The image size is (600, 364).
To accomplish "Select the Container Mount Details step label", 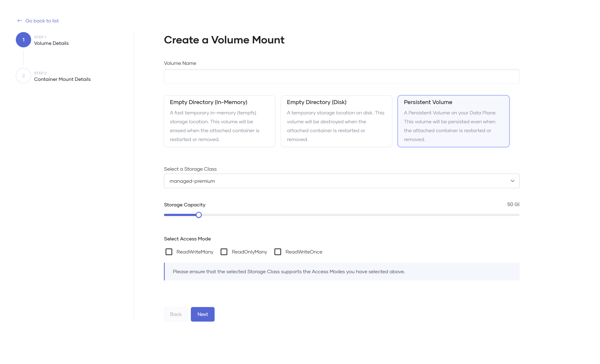I will click(62, 79).
